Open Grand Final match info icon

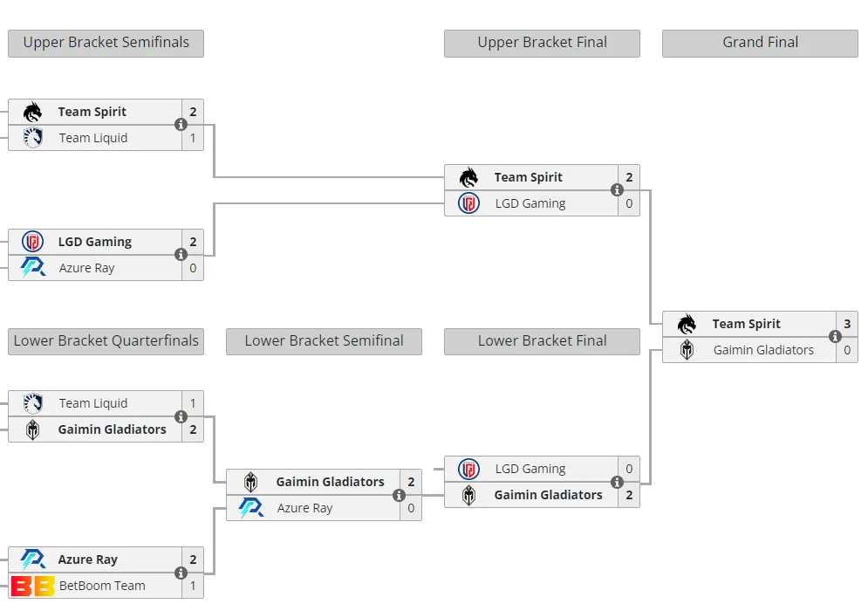(835, 337)
